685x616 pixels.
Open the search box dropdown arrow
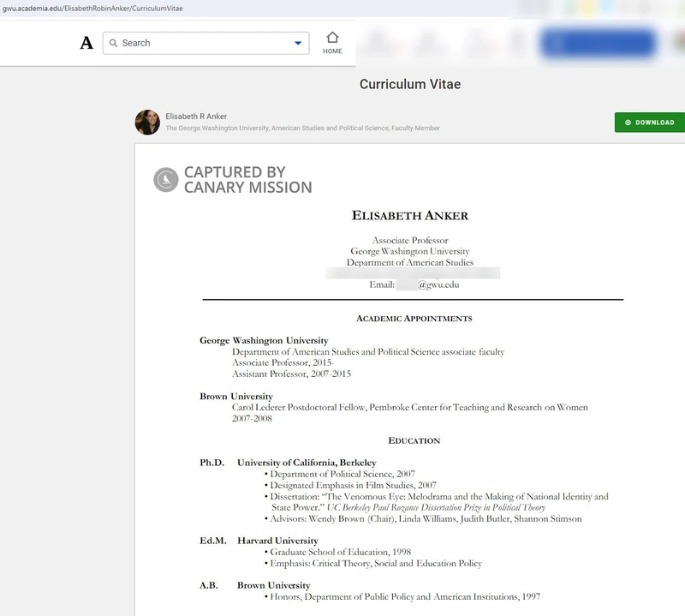298,43
